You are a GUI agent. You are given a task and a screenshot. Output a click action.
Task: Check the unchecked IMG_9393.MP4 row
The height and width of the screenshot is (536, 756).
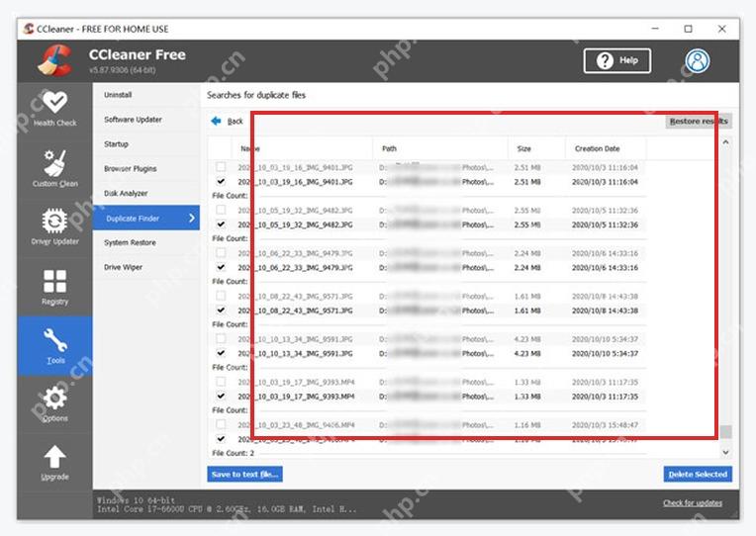221,382
